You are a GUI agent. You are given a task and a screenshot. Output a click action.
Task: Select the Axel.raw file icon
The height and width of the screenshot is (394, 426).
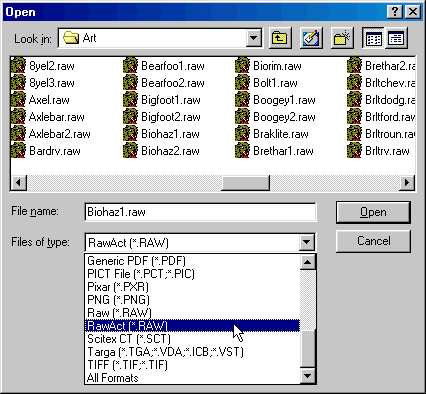coord(18,100)
